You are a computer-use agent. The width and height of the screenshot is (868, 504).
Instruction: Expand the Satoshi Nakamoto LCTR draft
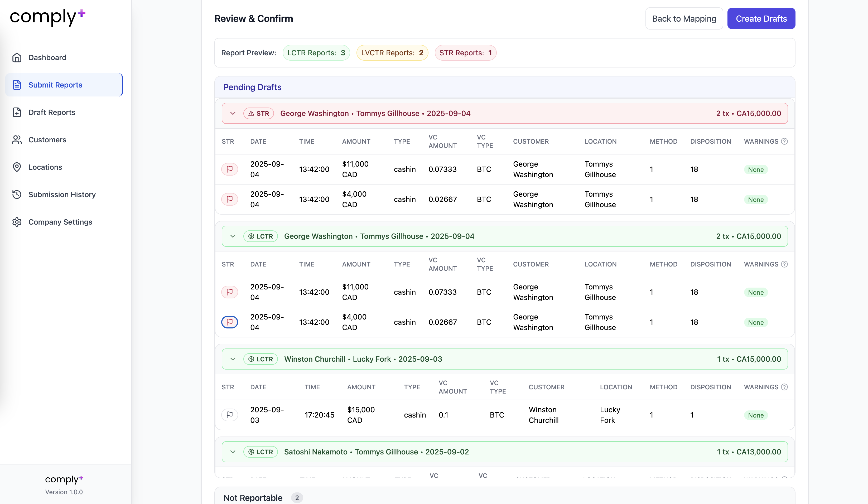[x=233, y=452]
